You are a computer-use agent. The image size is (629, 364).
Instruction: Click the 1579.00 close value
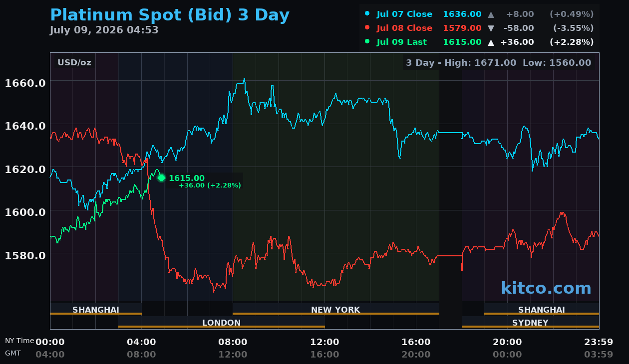click(462, 28)
